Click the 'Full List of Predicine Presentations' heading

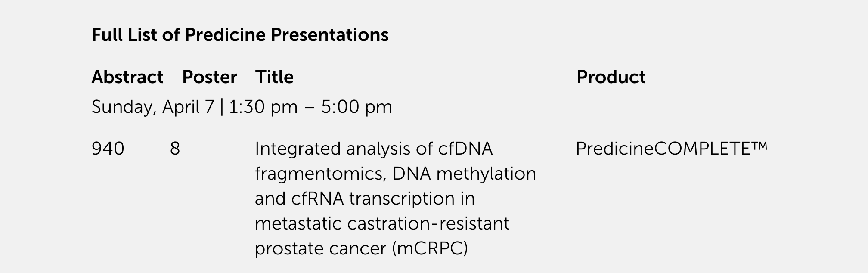tap(240, 35)
